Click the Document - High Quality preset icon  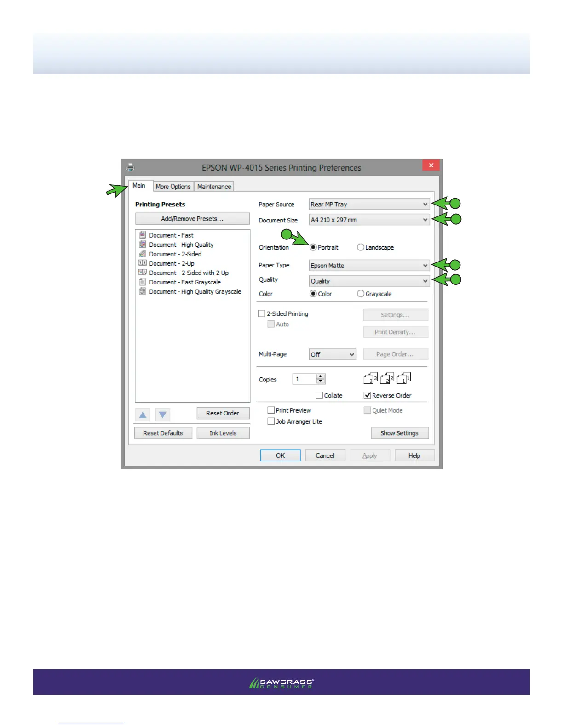[143, 244]
